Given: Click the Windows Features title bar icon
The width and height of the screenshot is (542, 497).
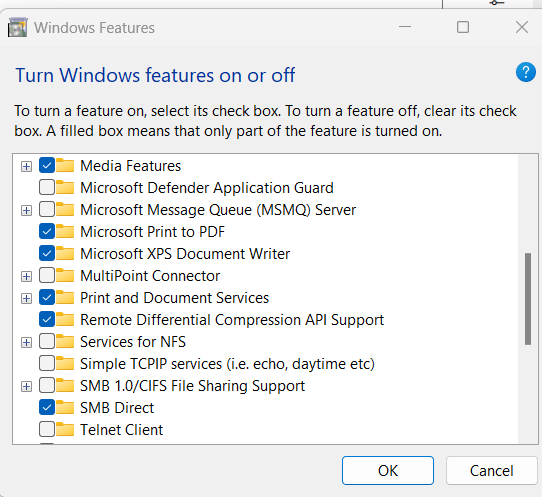Looking at the screenshot, I should [x=17, y=27].
